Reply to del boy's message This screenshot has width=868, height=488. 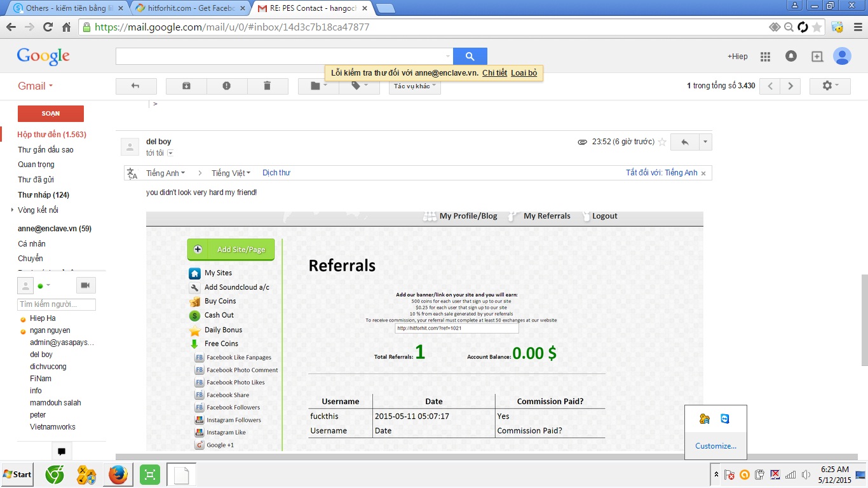click(x=685, y=142)
